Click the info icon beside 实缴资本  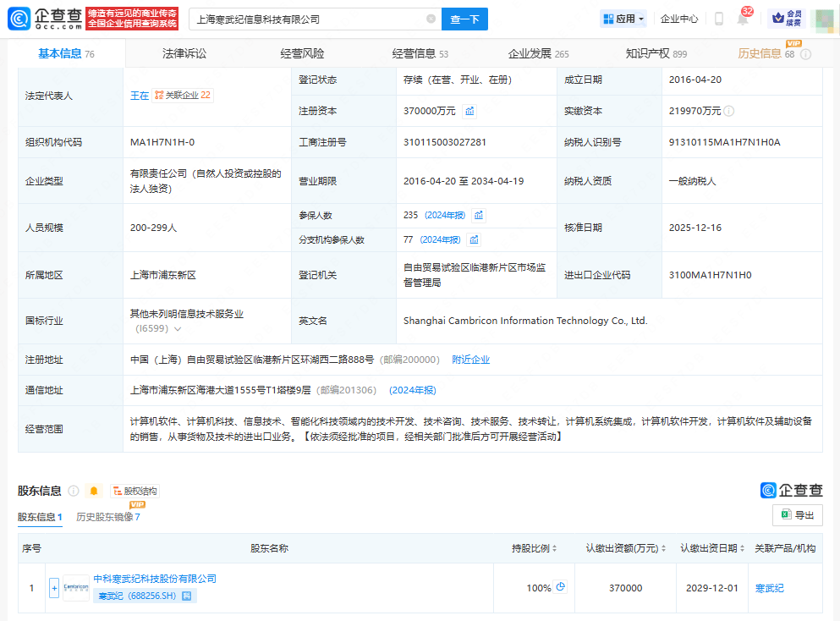[729, 111]
